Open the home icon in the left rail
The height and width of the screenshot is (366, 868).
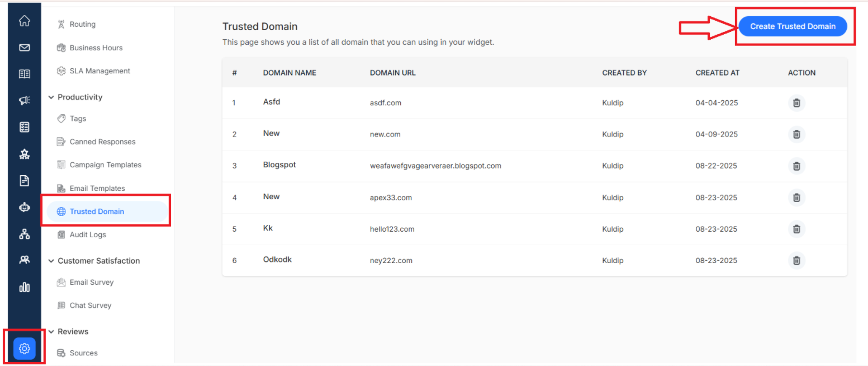click(24, 21)
